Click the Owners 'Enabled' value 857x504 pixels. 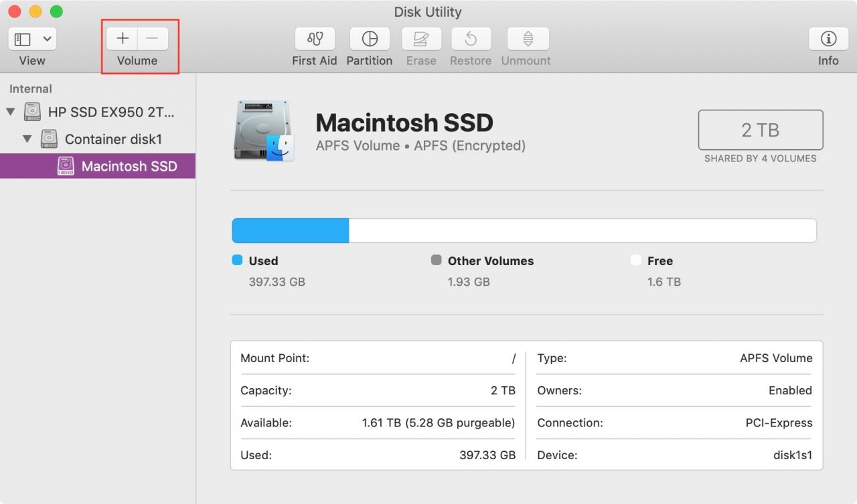point(790,390)
